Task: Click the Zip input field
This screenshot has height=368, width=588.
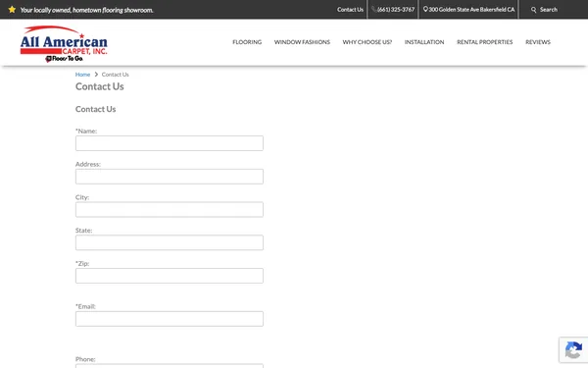Action: click(170, 276)
